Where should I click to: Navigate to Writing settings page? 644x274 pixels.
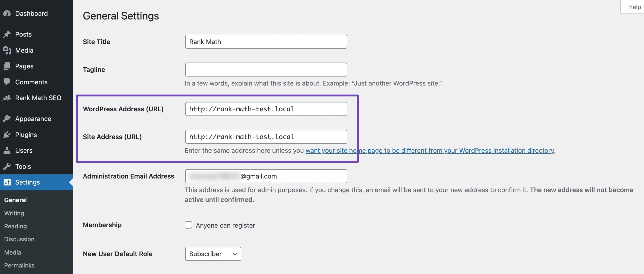[x=14, y=213]
